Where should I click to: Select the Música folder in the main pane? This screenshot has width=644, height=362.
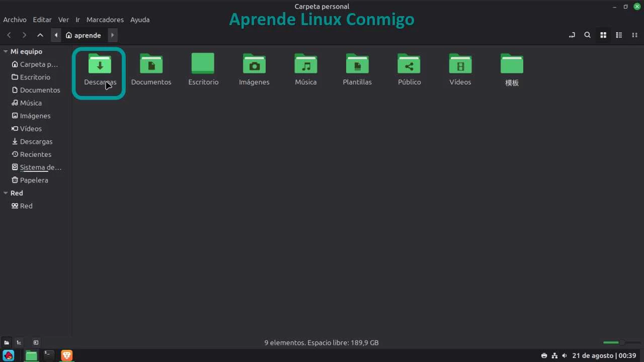click(x=306, y=63)
